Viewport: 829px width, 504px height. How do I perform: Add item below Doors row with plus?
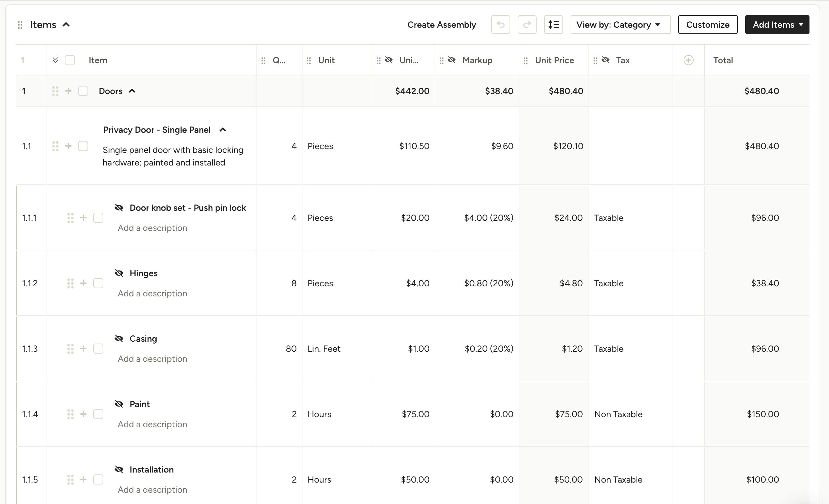68,91
